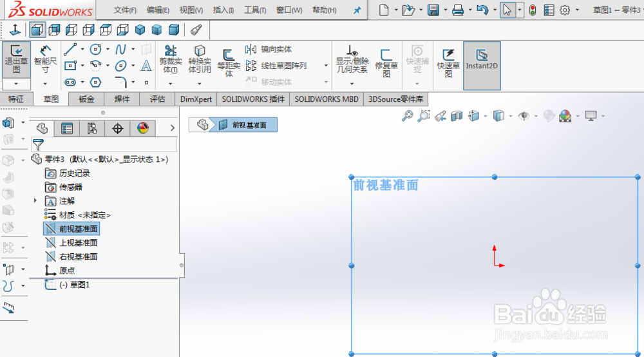Open the Options gear icon

[x=565, y=10]
